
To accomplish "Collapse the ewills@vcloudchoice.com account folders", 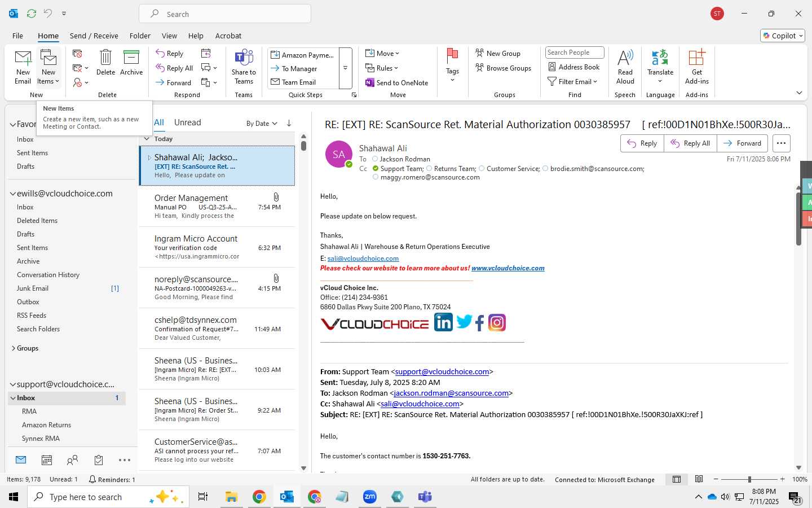I will [13, 194].
